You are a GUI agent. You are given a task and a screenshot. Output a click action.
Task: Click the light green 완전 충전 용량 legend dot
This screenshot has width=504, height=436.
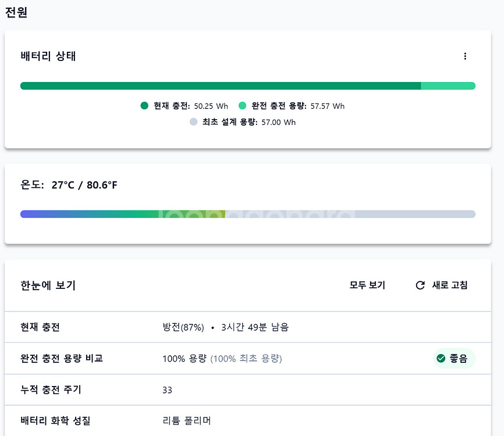tap(243, 106)
